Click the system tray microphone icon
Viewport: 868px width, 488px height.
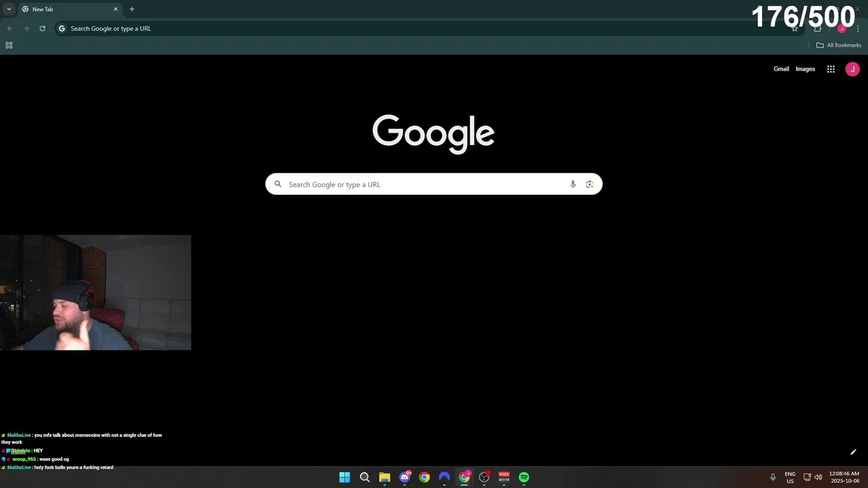point(772,477)
